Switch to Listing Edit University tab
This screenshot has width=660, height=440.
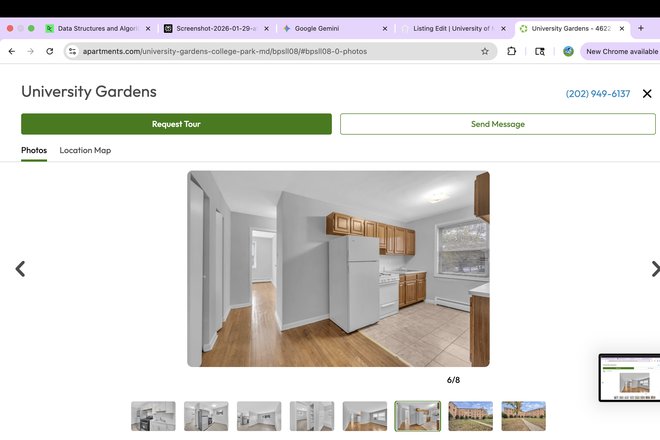(453, 29)
